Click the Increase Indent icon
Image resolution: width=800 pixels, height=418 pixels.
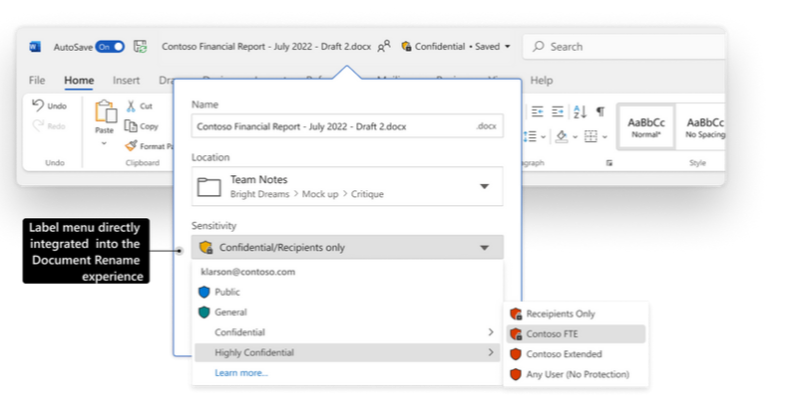pyautogui.click(x=558, y=111)
